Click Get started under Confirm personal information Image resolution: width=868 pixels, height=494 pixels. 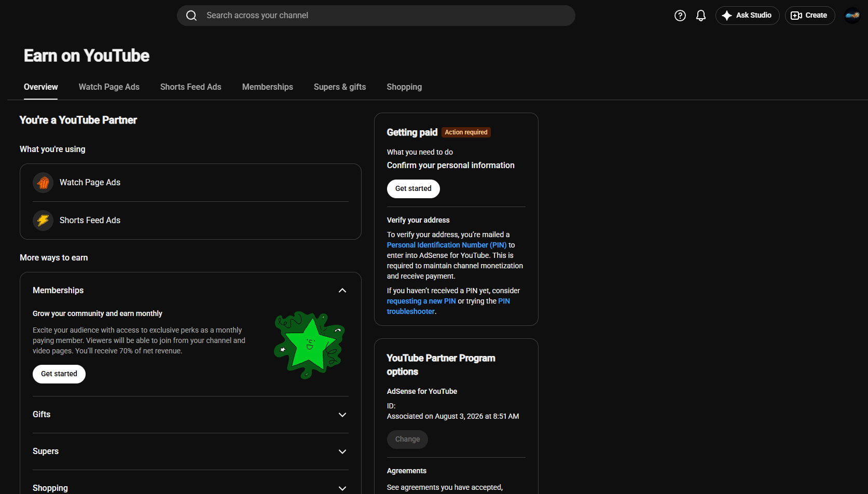click(414, 189)
